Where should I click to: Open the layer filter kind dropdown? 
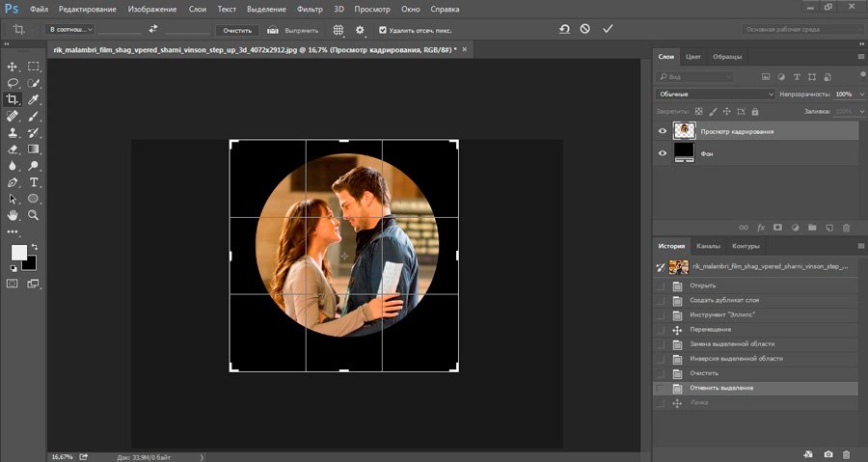click(x=694, y=77)
